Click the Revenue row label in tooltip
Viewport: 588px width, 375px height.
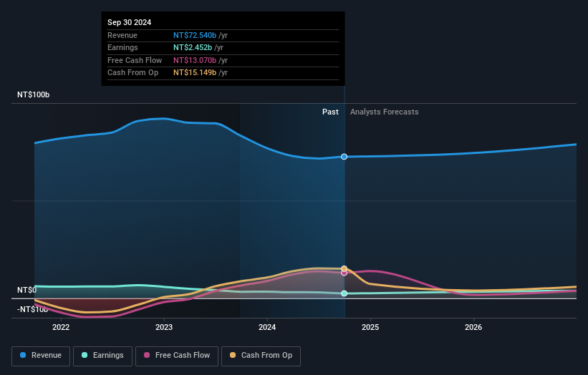click(122, 35)
